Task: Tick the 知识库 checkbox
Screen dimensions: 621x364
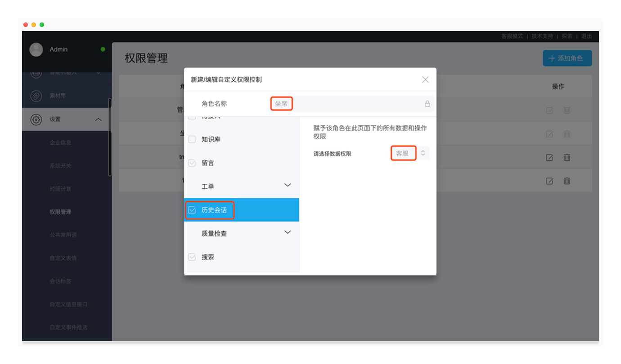Action: pyautogui.click(x=192, y=139)
